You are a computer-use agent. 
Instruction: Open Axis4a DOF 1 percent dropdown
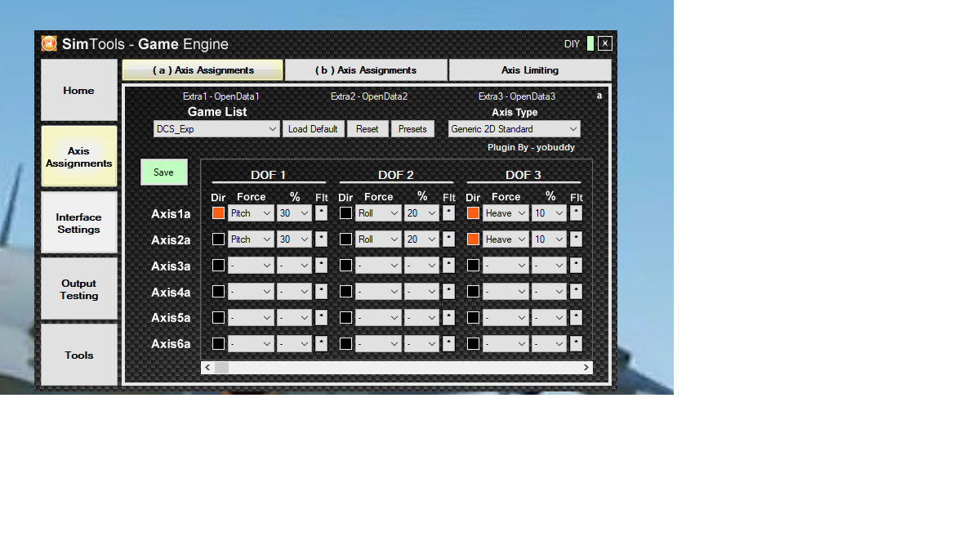click(x=294, y=292)
